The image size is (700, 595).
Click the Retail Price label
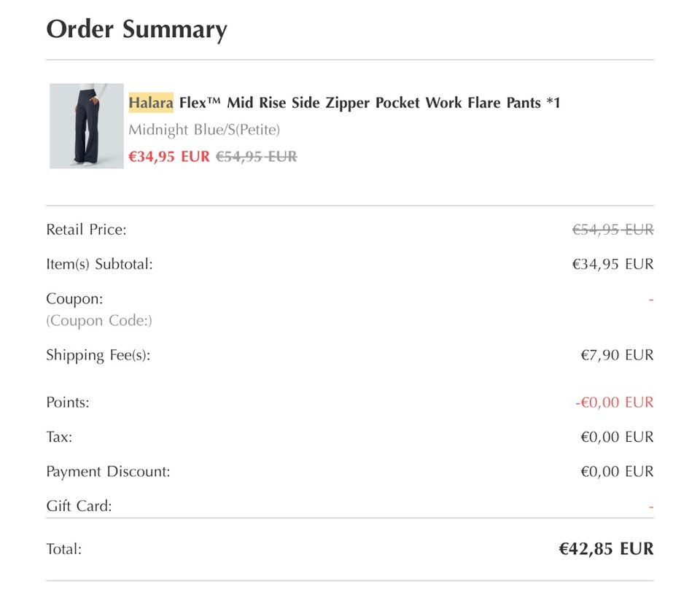(x=86, y=230)
